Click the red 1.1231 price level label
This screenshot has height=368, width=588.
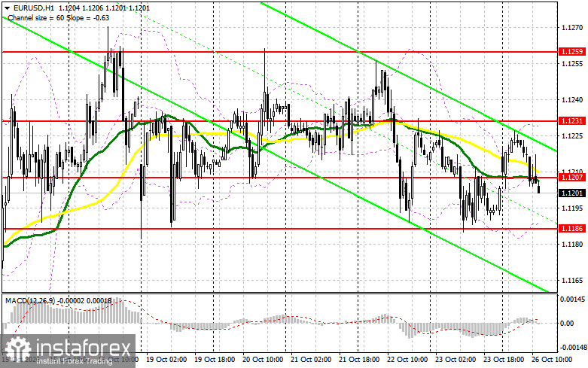pyautogui.click(x=572, y=120)
